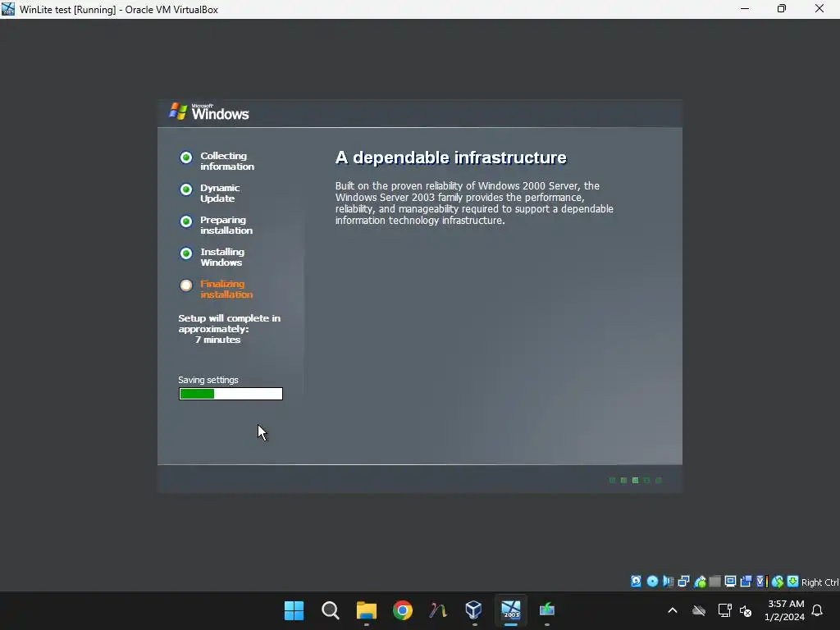Toggle mouse integration status icon
Screen dimensions: 840x630
click(x=778, y=582)
